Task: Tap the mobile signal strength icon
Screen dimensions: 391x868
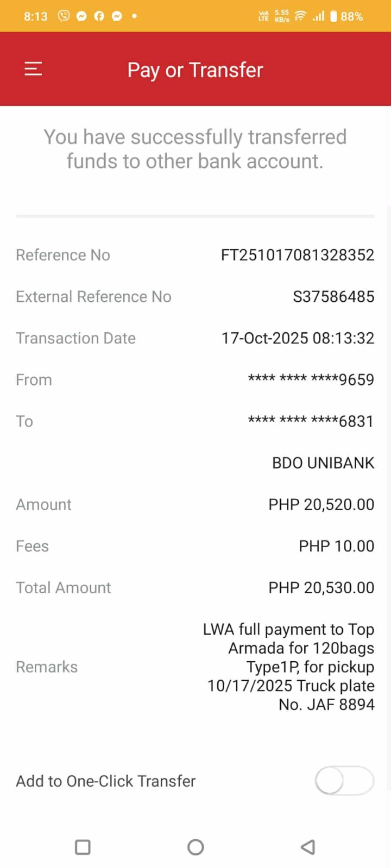Action: tap(318, 16)
